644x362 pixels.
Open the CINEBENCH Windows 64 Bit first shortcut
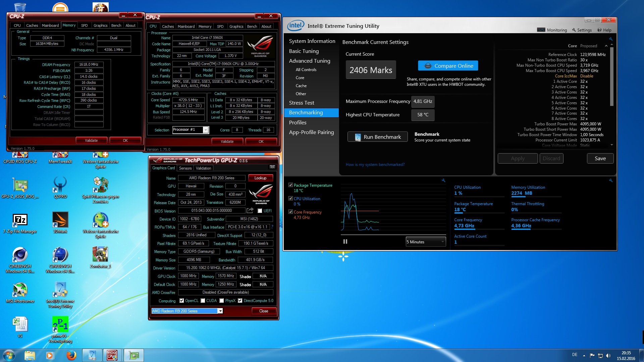(20, 260)
